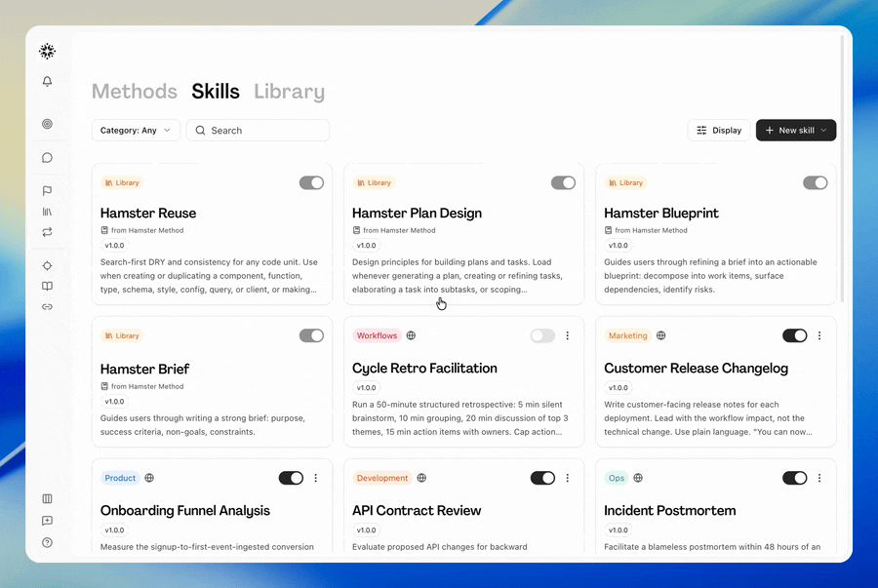Enable the Cycle Retro Facilitation skill
This screenshot has height=588, width=878.
[x=542, y=335]
